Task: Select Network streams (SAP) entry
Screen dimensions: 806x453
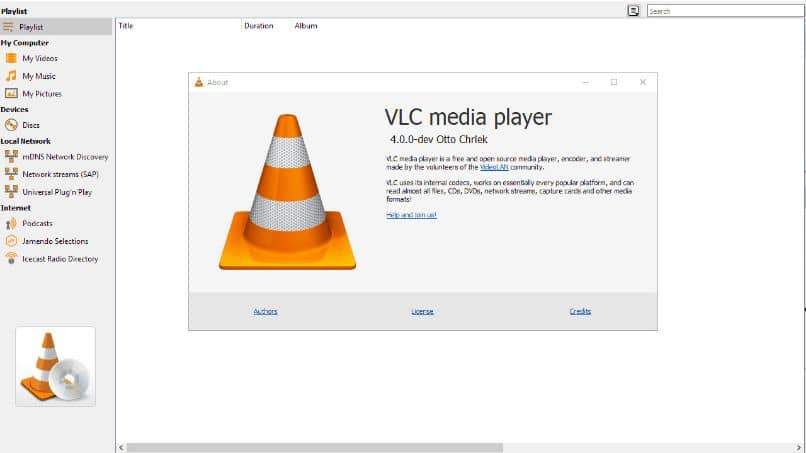Action: pyautogui.click(x=60, y=174)
